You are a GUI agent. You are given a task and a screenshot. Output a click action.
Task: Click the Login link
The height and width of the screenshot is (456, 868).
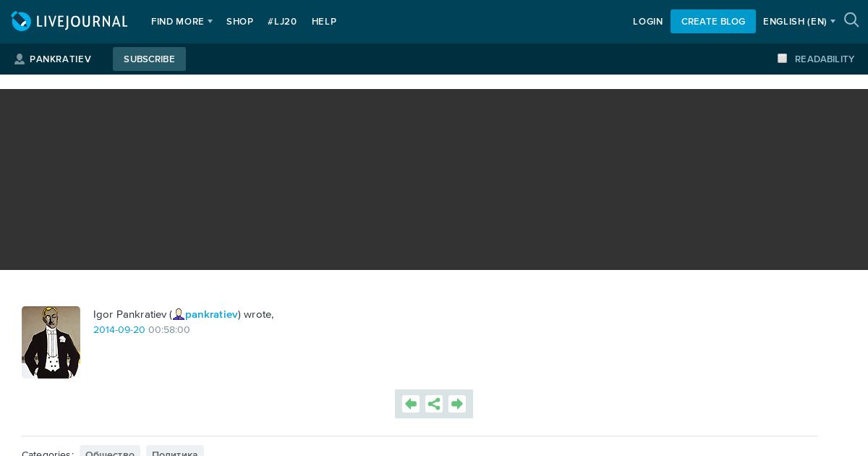(x=648, y=22)
